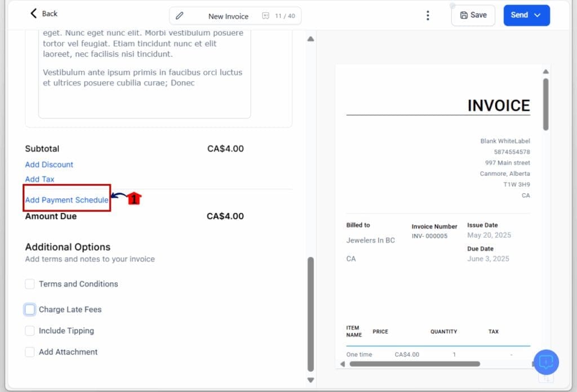Click the Subtotal amount CA$4.00
This screenshot has height=392, width=577.
click(225, 149)
